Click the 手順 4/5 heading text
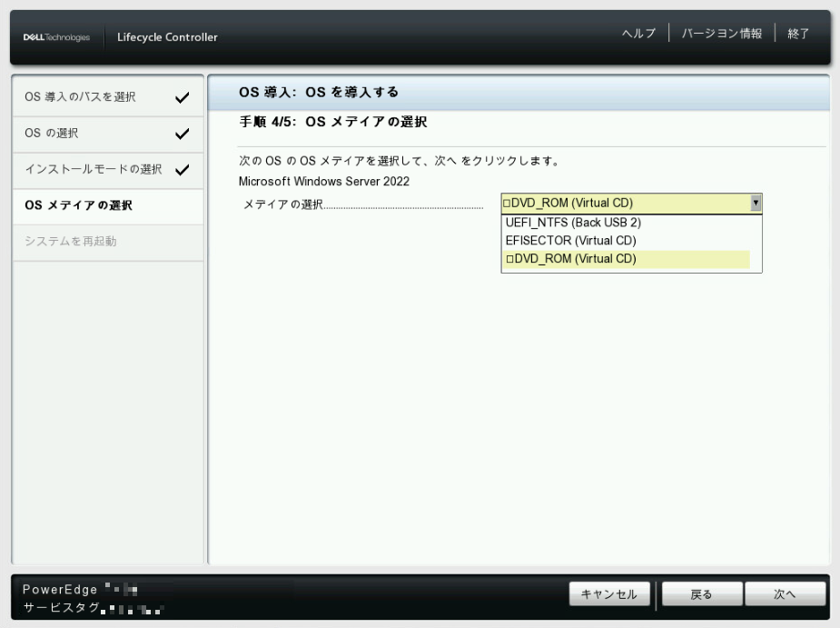The image size is (840, 628). (x=333, y=122)
